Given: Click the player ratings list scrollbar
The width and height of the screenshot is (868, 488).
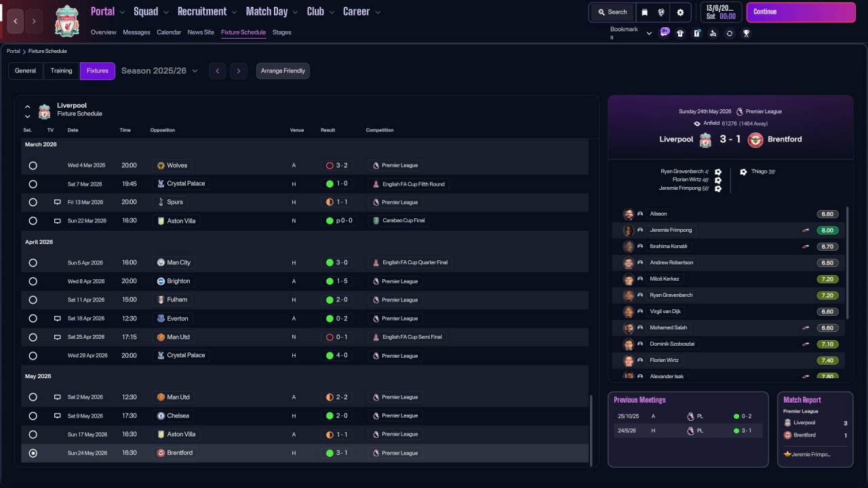Looking at the screenshot, I should (848, 263).
